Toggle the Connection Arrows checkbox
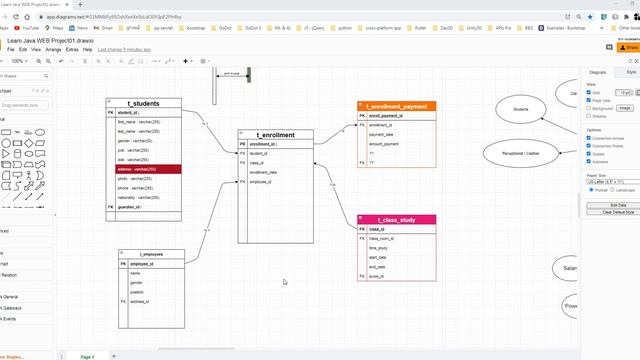Viewport: 640px width, 360px height. 589,138
